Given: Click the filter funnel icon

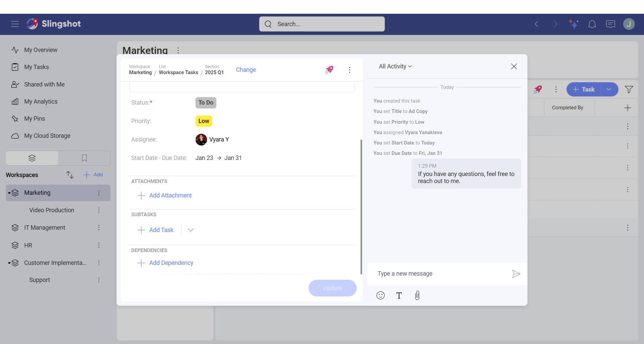Looking at the screenshot, I should [629, 90].
